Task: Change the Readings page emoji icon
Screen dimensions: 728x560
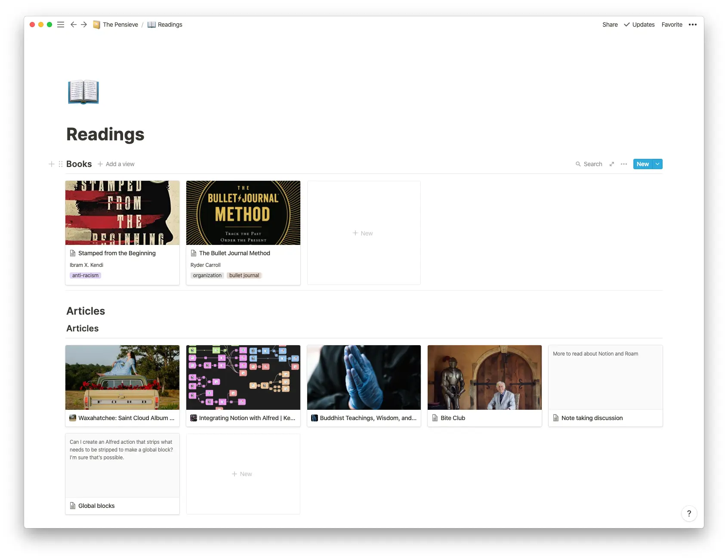Action: point(83,92)
